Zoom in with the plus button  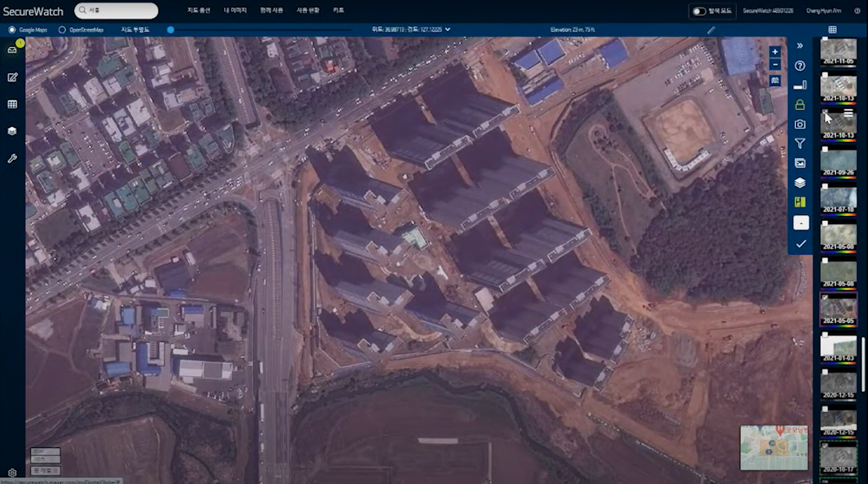click(775, 52)
